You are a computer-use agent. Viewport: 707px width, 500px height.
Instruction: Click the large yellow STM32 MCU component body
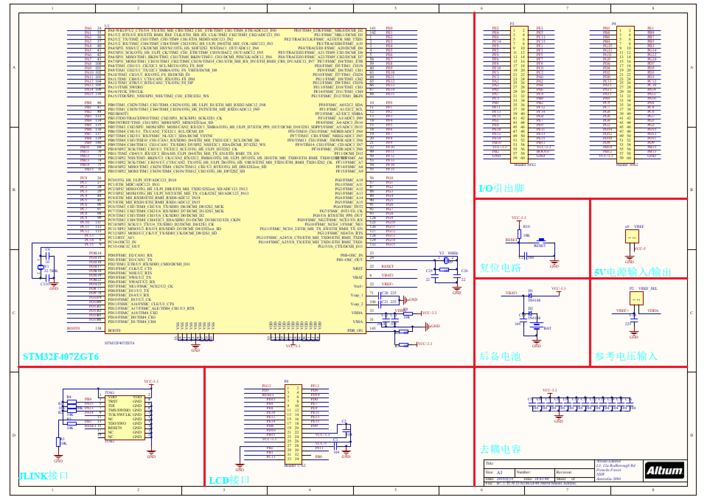click(x=235, y=180)
